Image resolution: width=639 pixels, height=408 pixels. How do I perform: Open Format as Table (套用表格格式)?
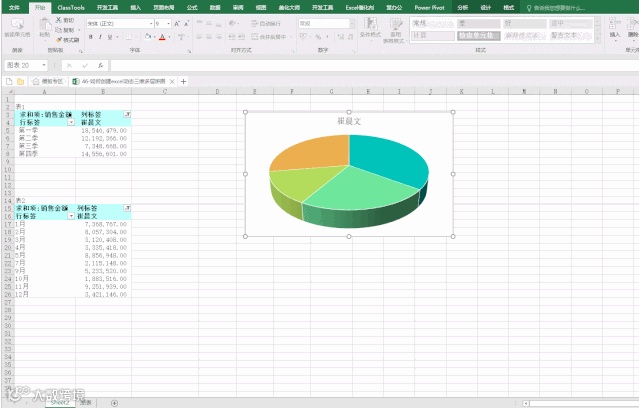click(x=394, y=30)
